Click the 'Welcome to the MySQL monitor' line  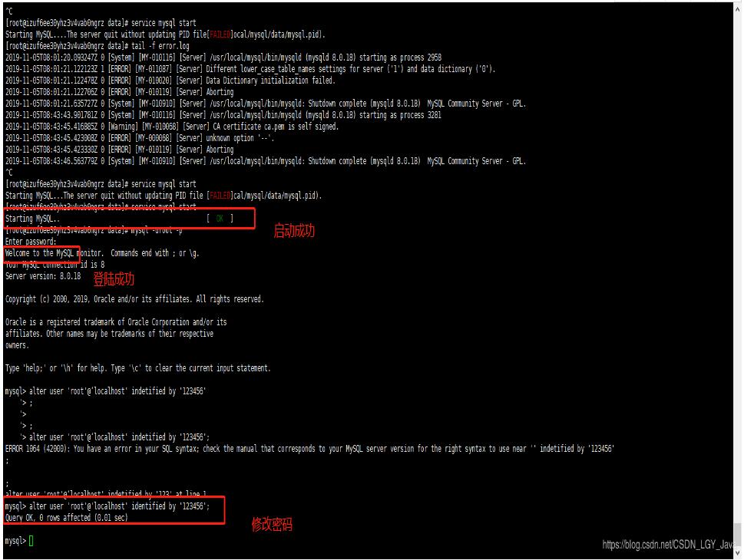(102, 253)
